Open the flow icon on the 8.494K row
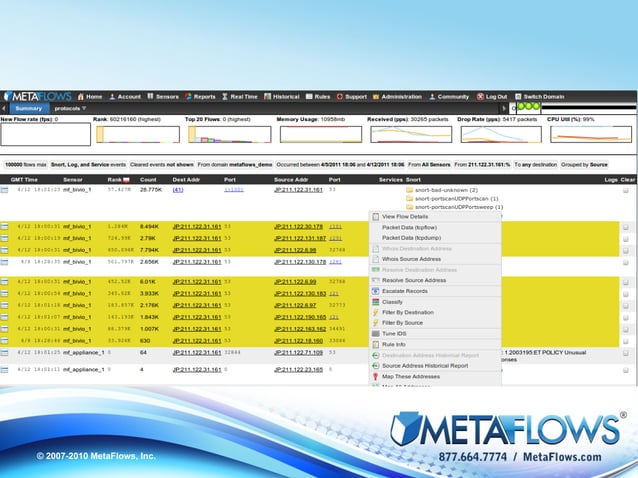The height and width of the screenshot is (478, 638). click(4, 227)
